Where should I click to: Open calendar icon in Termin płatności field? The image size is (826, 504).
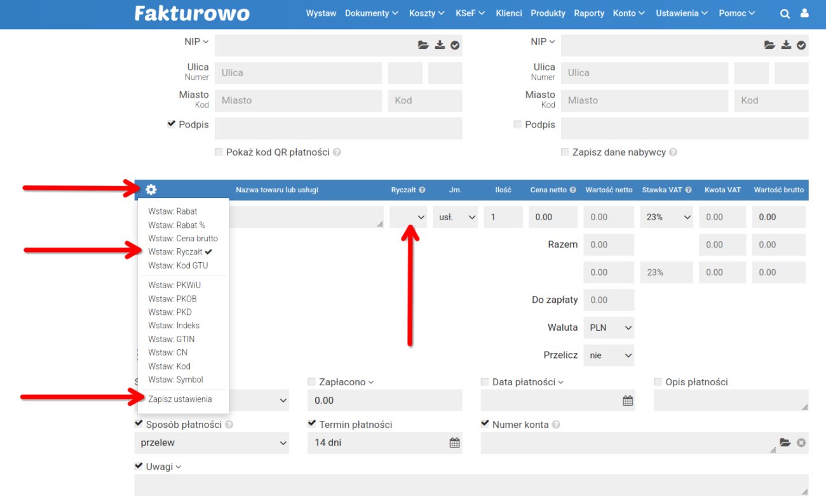[x=454, y=443]
